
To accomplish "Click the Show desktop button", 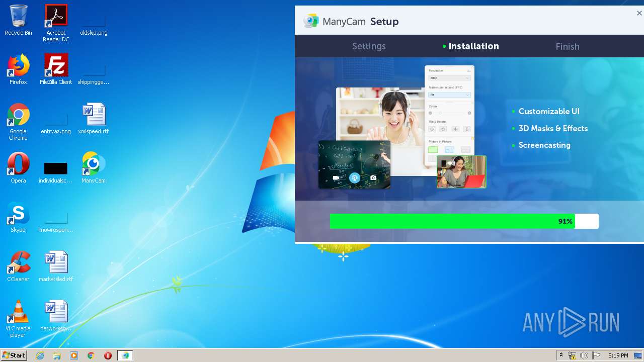I will pyautogui.click(x=638, y=355).
